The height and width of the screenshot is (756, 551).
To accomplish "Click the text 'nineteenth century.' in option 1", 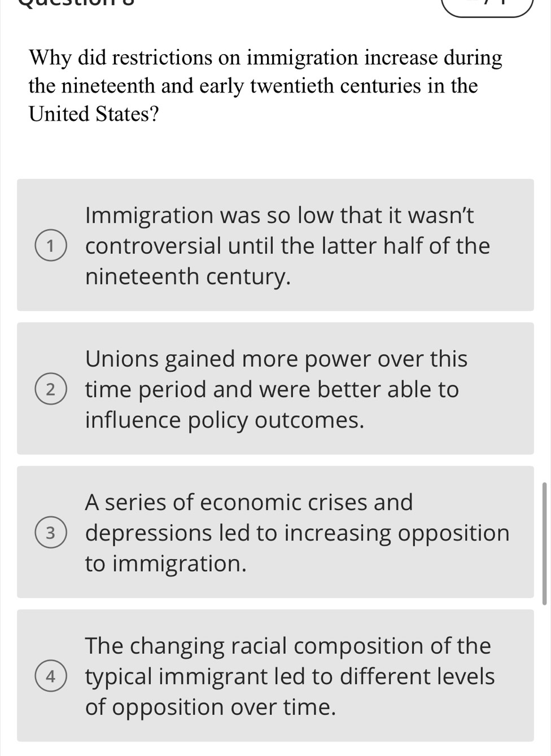I will (189, 277).
